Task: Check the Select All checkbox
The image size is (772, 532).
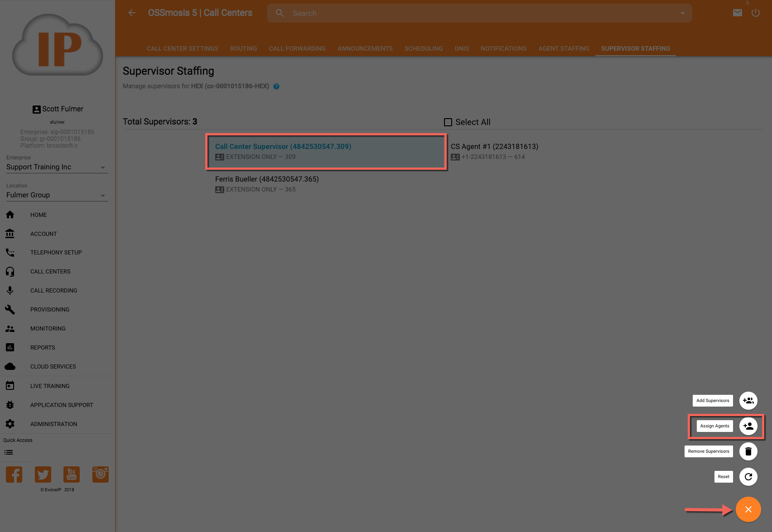Action: point(448,122)
